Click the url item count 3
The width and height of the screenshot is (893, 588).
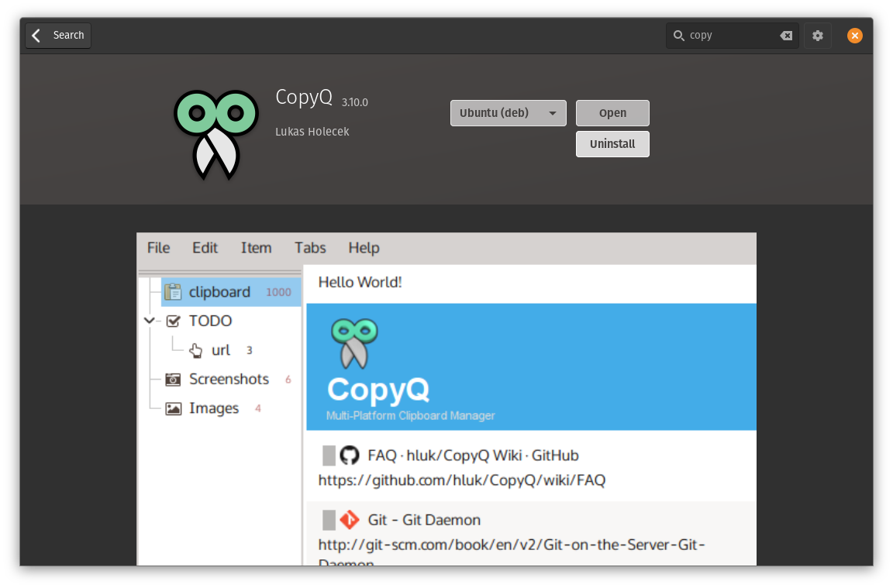pyautogui.click(x=250, y=351)
